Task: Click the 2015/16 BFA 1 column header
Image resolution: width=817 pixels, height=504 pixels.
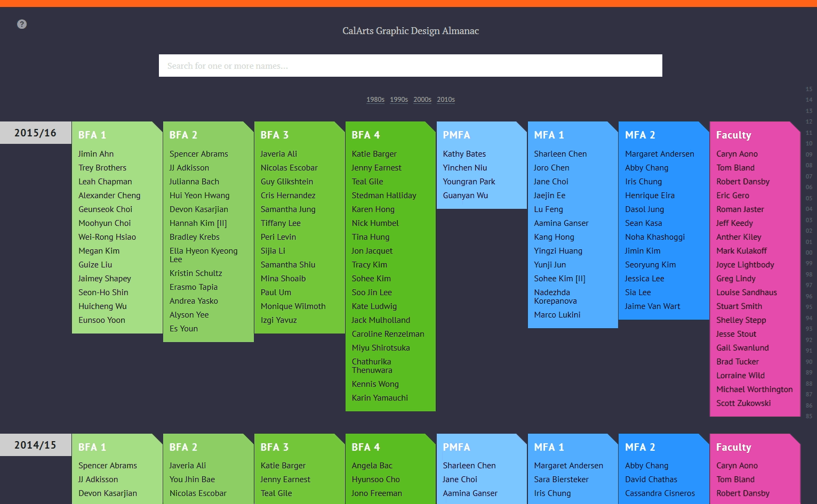Action: coord(92,135)
